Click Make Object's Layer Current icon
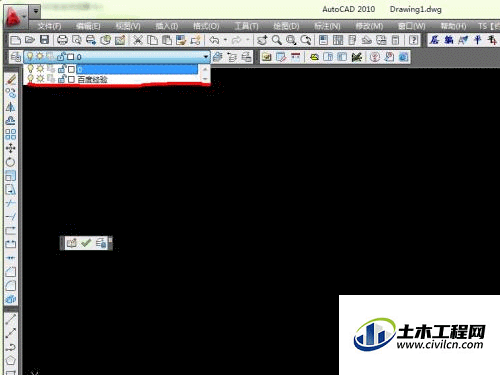500x375 pixels. (218, 57)
